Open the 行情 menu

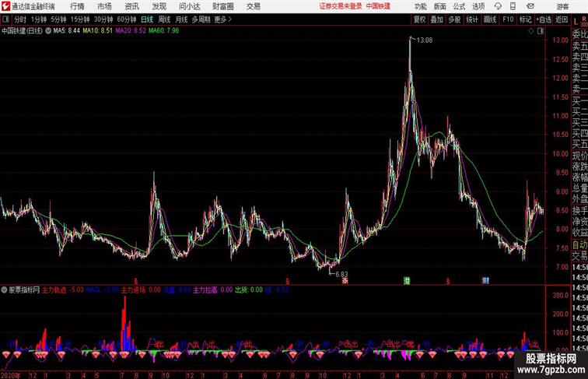[77, 6]
